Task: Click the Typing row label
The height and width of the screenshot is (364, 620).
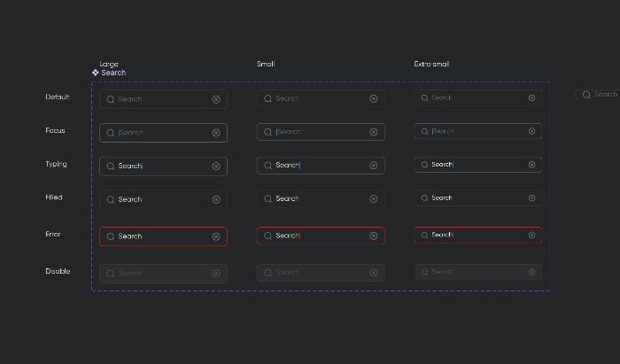Action: coord(56,164)
